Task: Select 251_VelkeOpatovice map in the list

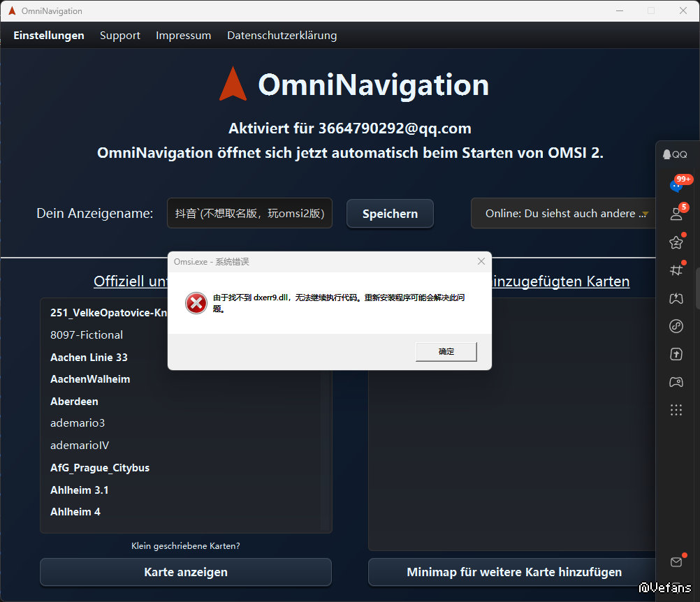Action: 108,313
